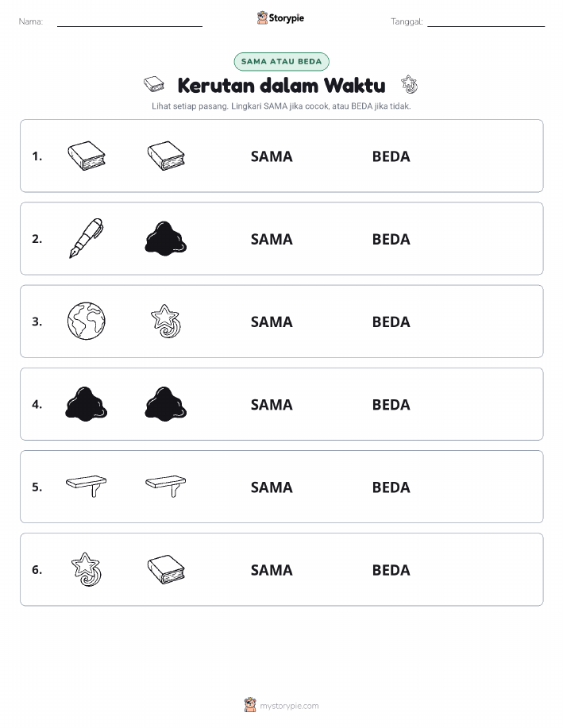Image resolution: width=563 pixels, height=728 pixels.
Task: Click the SAMA ATAU BEDA badge
Action: click(x=281, y=61)
